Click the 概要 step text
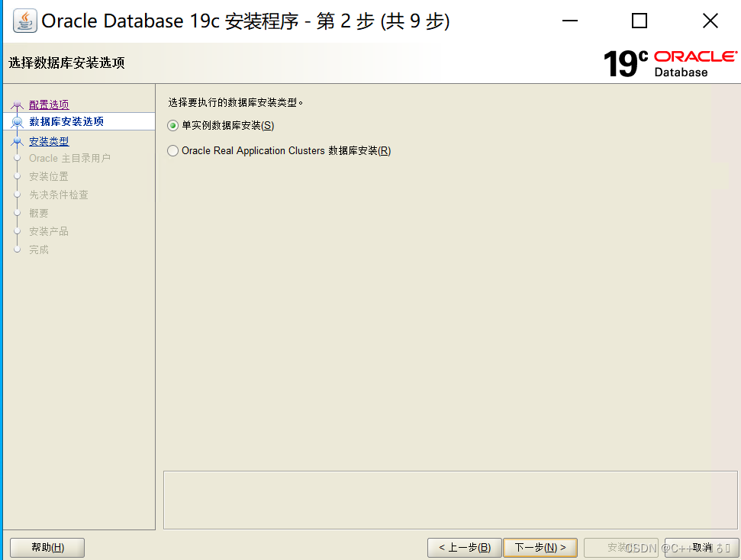The image size is (741, 560). click(39, 213)
